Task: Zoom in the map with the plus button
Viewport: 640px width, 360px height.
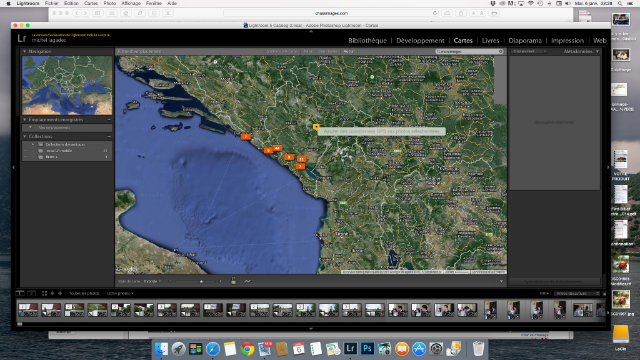Action: point(220,281)
